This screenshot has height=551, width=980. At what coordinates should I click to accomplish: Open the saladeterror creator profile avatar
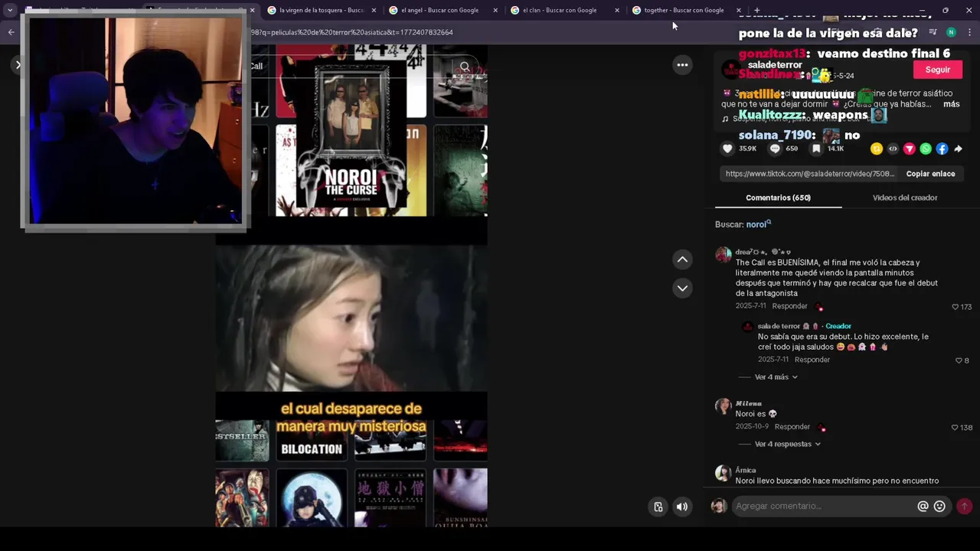(730, 70)
